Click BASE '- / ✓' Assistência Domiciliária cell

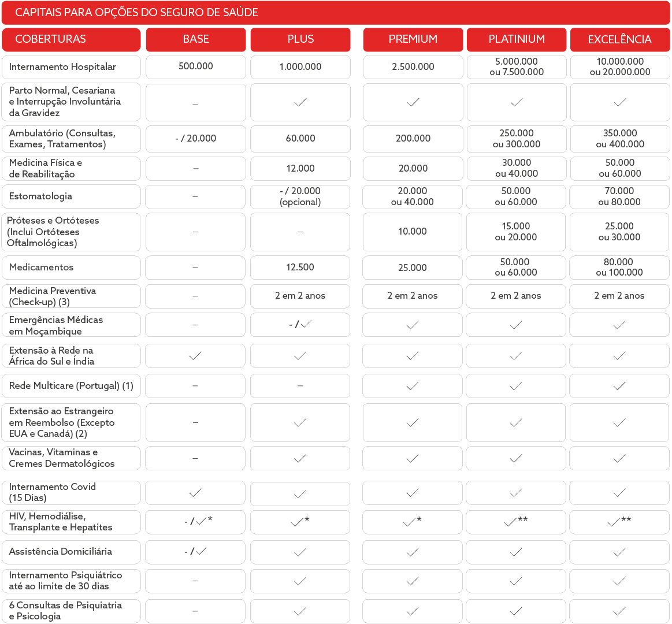click(195, 552)
